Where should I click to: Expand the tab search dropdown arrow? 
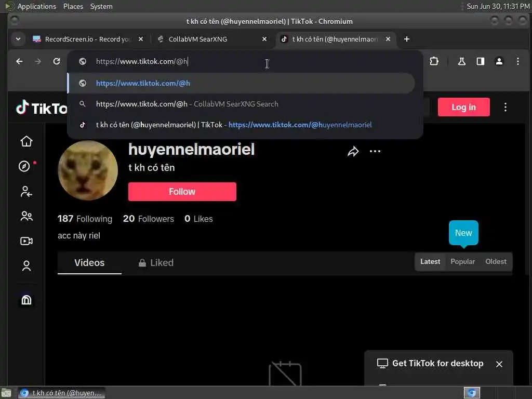click(x=18, y=39)
